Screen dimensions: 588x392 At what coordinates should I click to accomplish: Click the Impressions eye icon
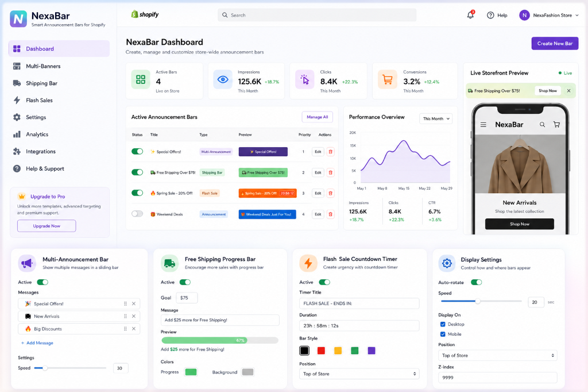click(223, 79)
